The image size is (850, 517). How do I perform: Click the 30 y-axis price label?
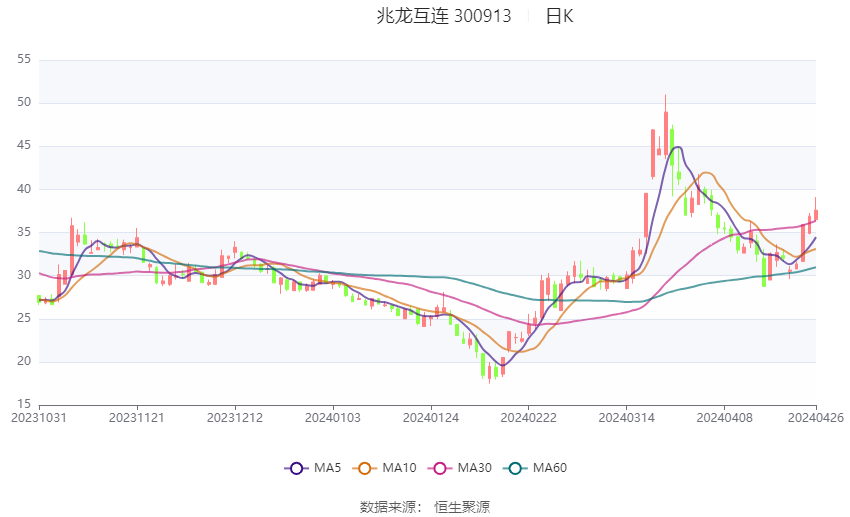click(x=24, y=275)
